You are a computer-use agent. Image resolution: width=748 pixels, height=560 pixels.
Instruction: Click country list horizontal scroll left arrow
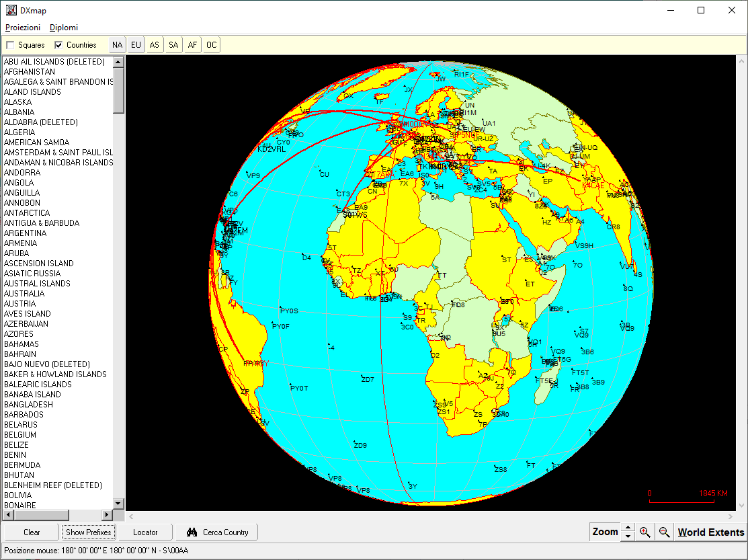pos(9,515)
